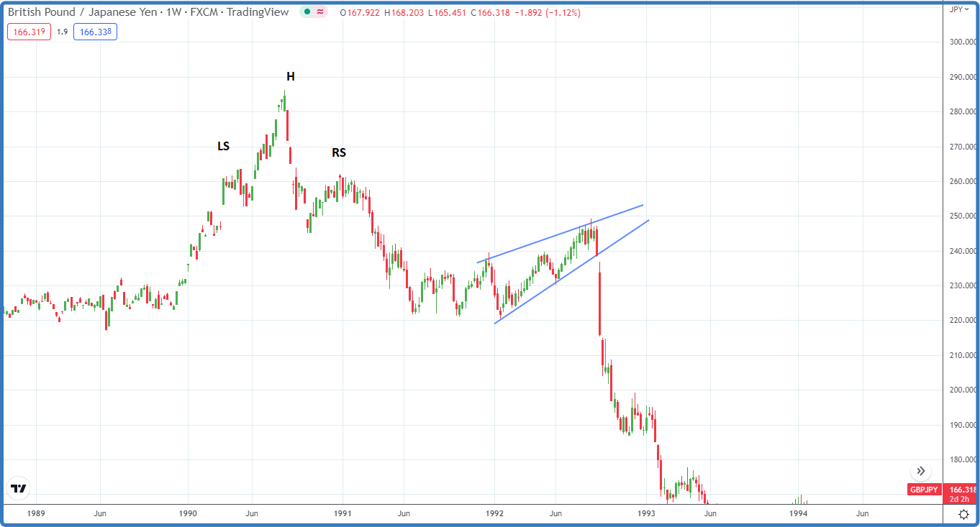980x527 pixels.
Task: Click the 1992 label on the time axis
Action: (494, 513)
